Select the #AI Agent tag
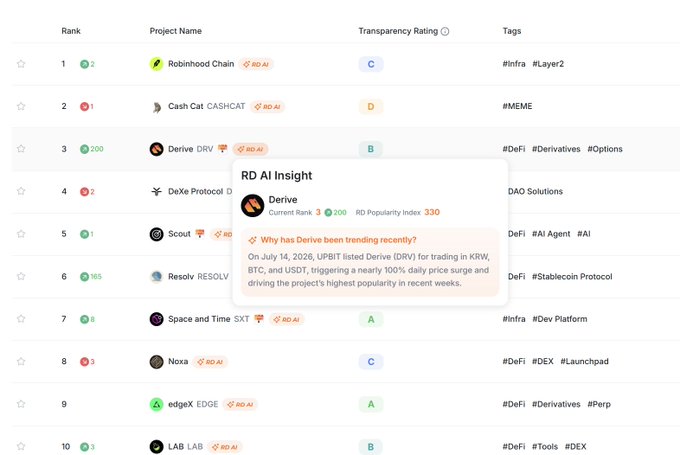 pyautogui.click(x=551, y=234)
